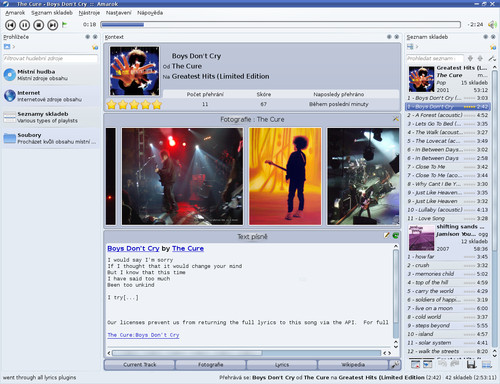Open playlist search options wrench dropdown
The image size is (500, 384).
click(x=492, y=58)
